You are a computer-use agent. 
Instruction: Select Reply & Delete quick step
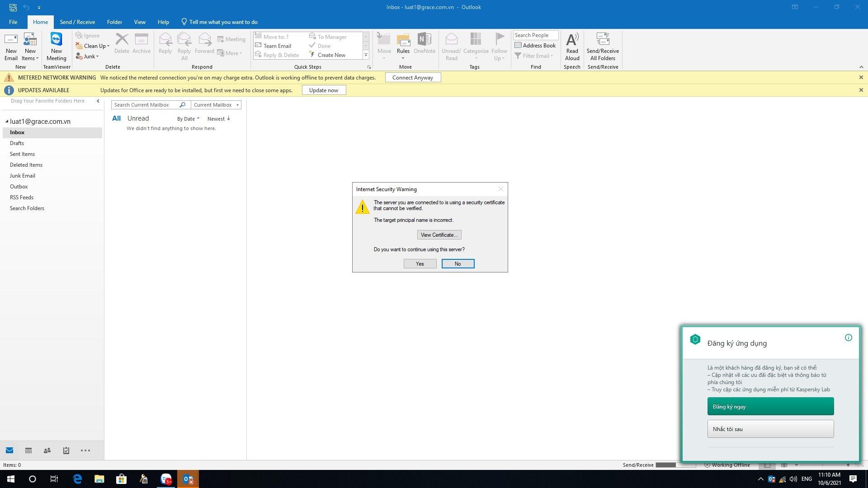point(277,55)
